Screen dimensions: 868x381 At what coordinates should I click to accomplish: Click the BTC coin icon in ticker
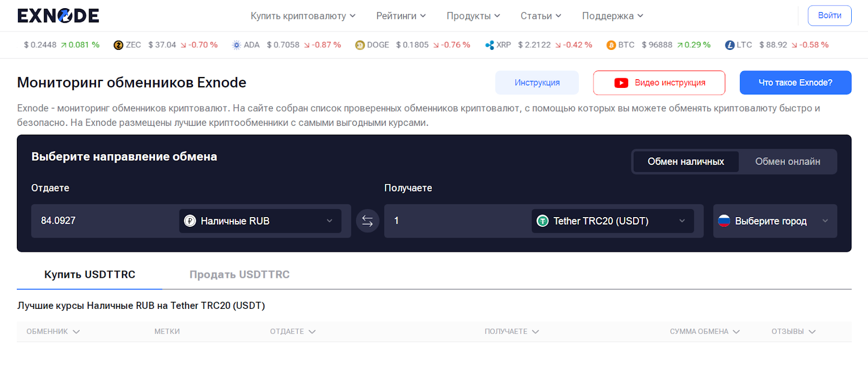[611, 45]
